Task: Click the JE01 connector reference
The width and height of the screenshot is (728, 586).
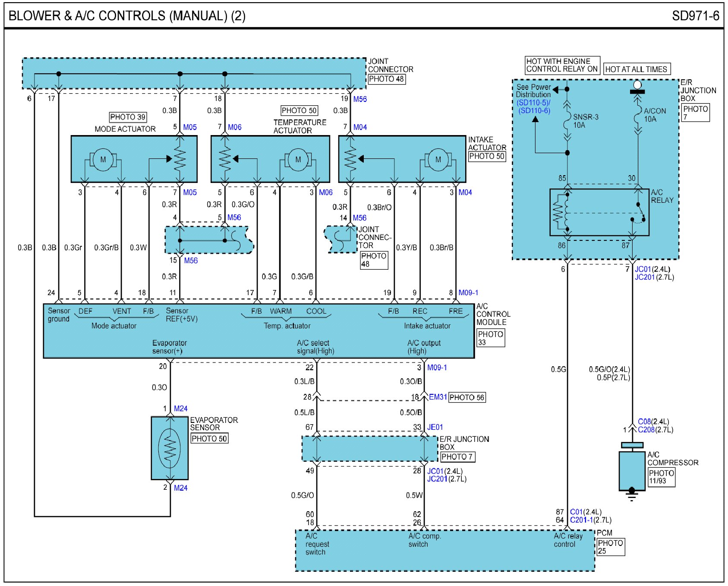Action: (x=435, y=427)
